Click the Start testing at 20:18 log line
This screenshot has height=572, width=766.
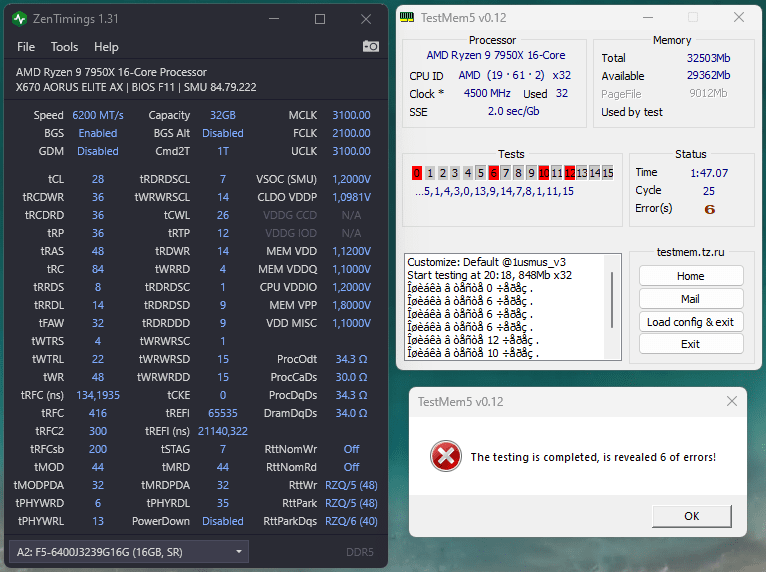(x=489, y=275)
